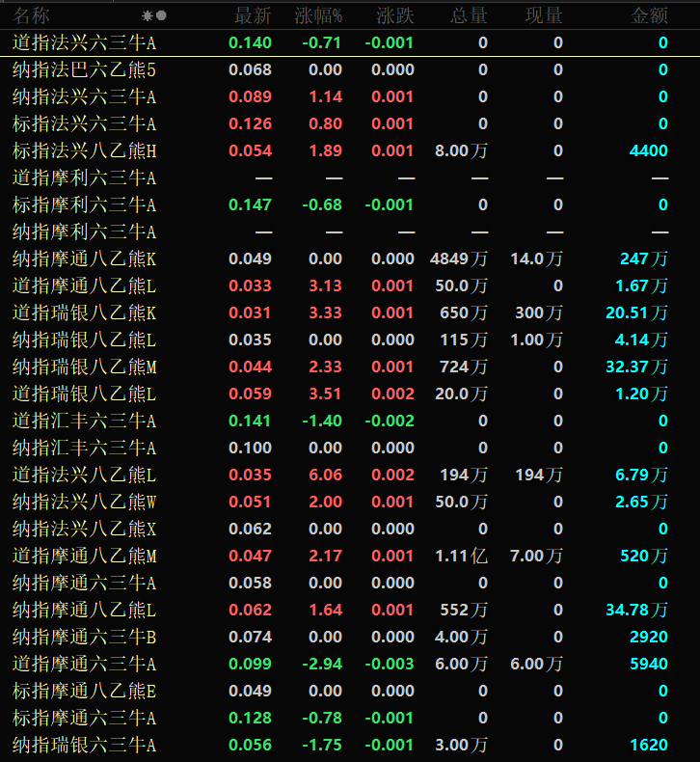Click amount 32.37万 of 纳指瑞银八乙熊M

[637, 367]
